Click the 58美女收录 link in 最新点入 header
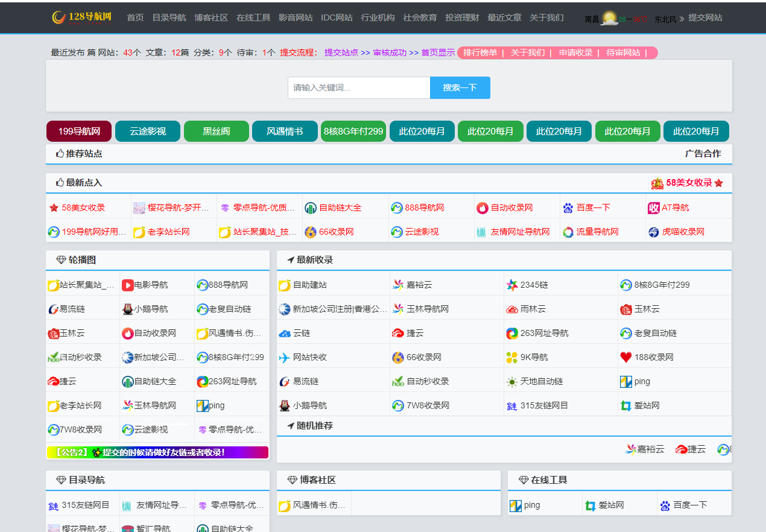Image resolution: width=766 pixels, height=532 pixels. pos(689,183)
